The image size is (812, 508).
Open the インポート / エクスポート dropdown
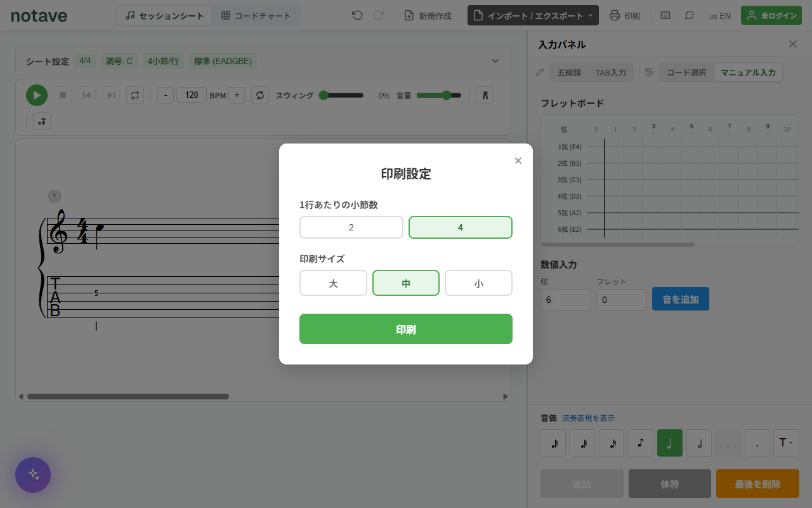tap(533, 15)
